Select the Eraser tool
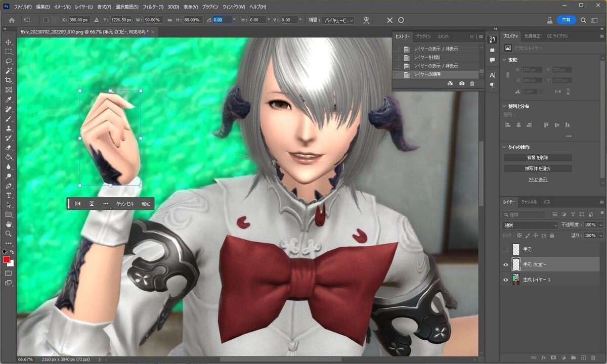The height and width of the screenshot is (364, 607). 9,148
